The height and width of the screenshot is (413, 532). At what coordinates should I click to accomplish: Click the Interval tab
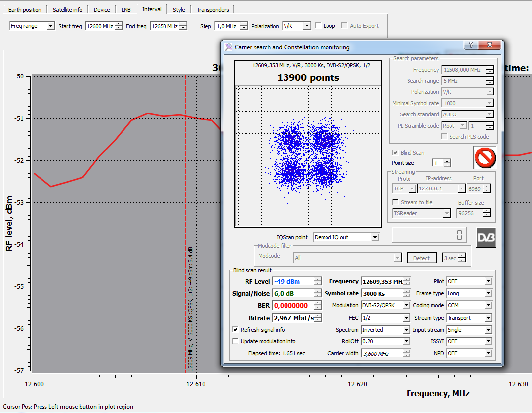point(152,9)
